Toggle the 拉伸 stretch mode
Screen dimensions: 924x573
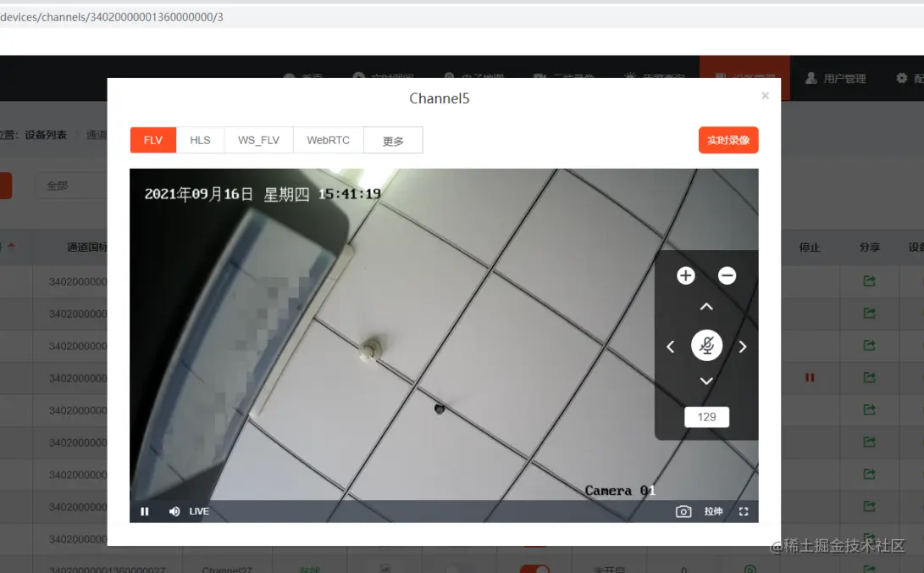tap(713, 512)
